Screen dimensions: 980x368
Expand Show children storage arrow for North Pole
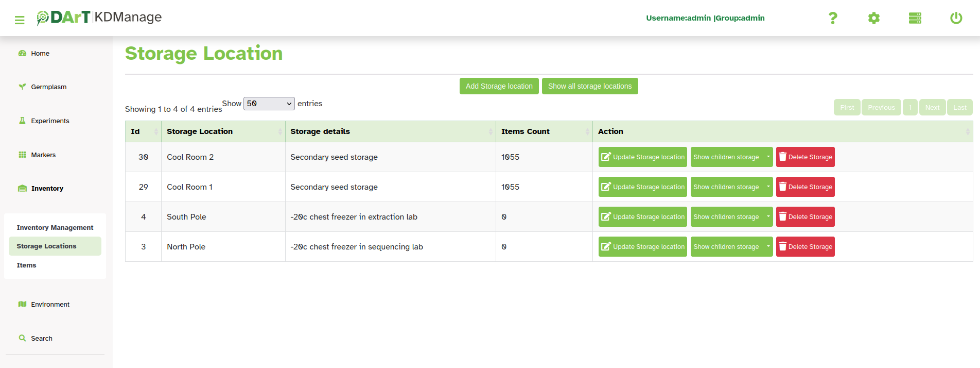[768, 247]
